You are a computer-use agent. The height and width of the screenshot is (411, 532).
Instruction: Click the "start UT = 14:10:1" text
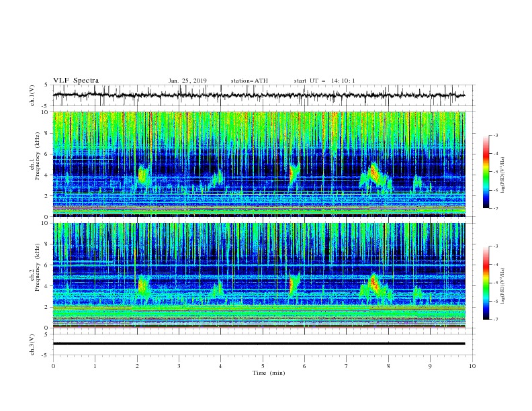pos(324,81)
